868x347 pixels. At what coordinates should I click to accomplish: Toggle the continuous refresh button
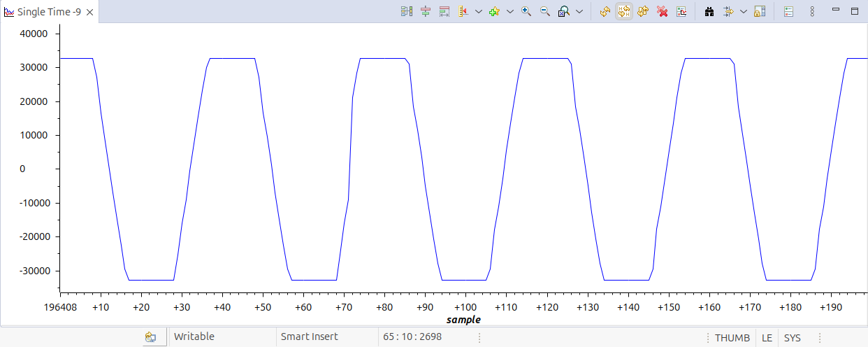coord(624,12)
